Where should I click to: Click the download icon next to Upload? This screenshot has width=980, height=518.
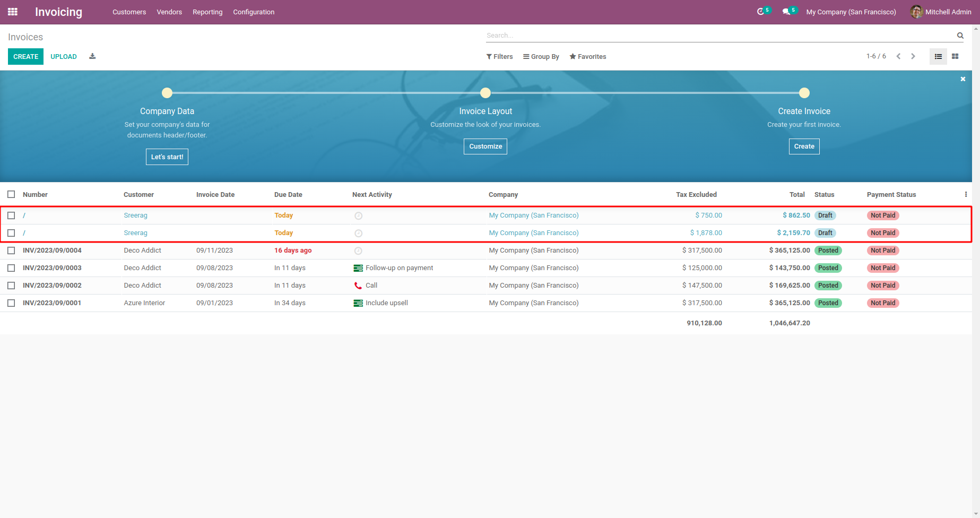[x=92, y=56]
